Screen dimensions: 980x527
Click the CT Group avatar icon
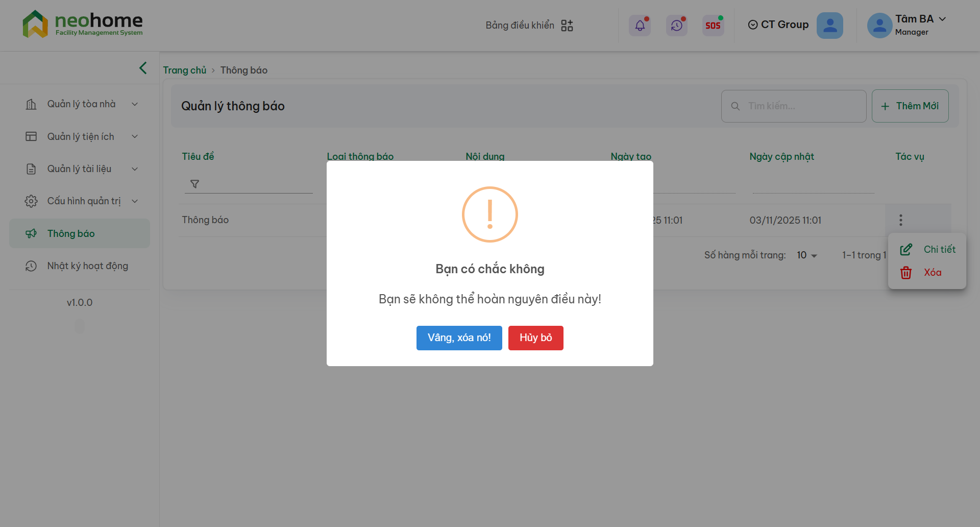click(829, 25)
